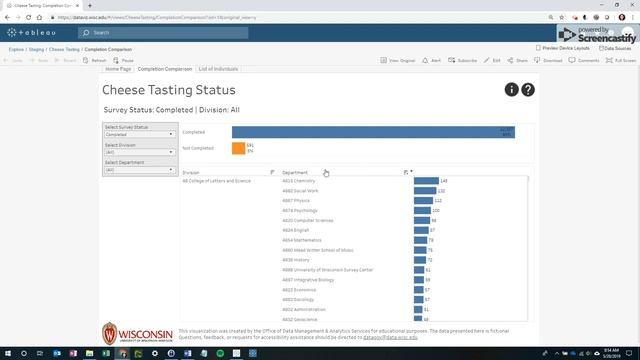Click sort icon on Division header
Image resolution: width=640 pixels, height=360 pixels.
tap(272, 173)
